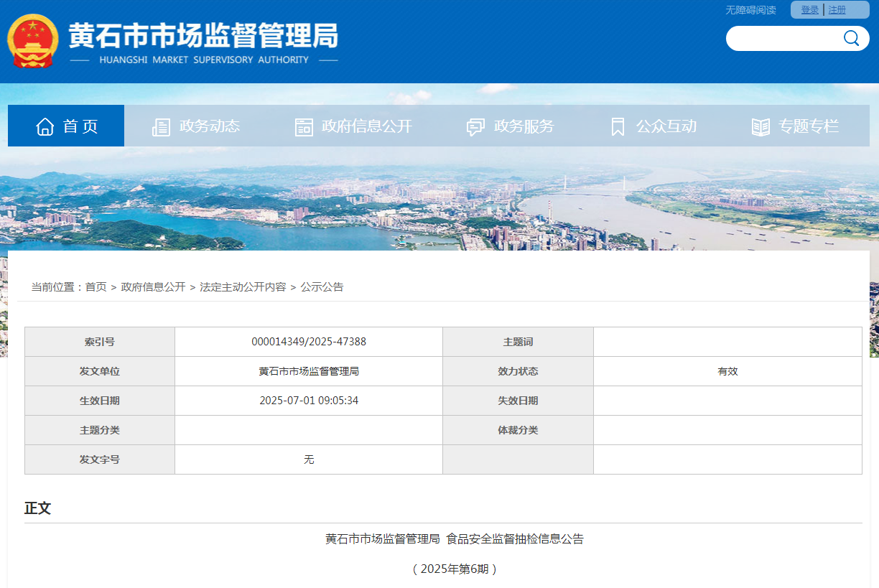The image size is (879, 588).
Task: Click the 正文 section heading
Action: point(38,508)
